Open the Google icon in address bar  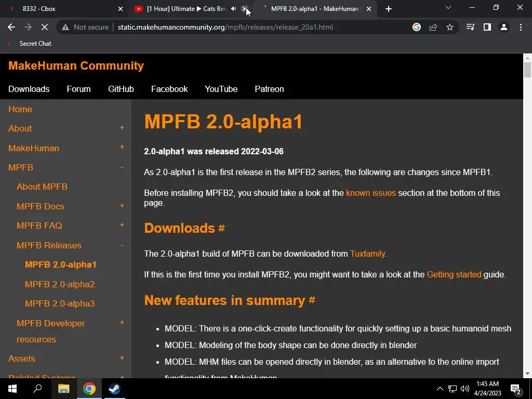417,27
